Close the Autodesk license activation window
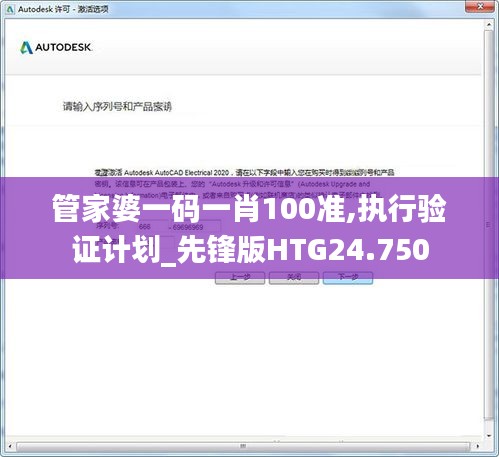499x457 pixels. (480, 6)
